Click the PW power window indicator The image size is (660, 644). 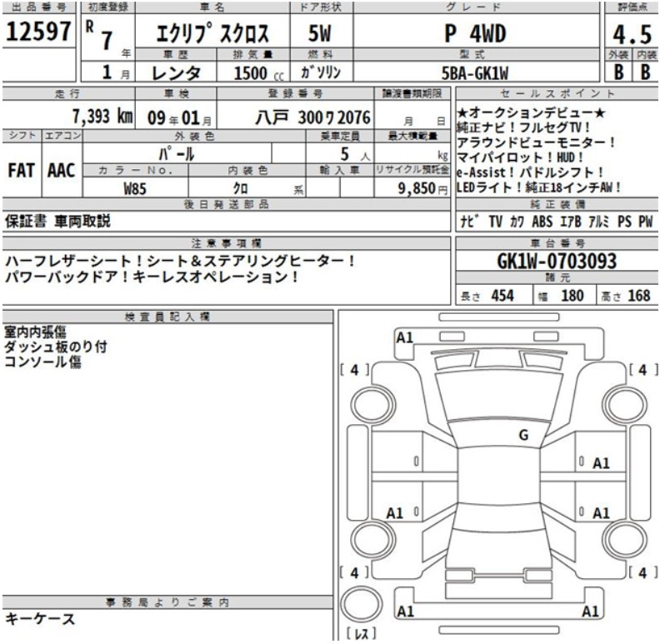click(643, 222)
